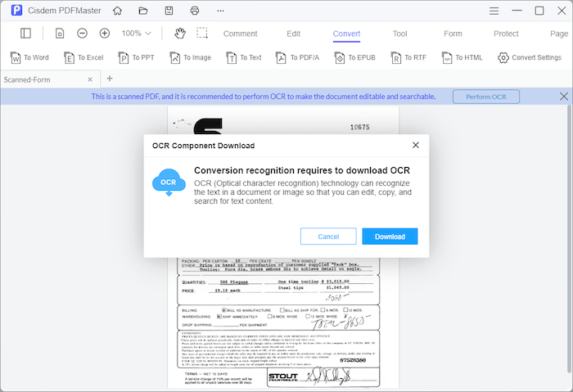573x392 pixels.
Task: Click the zoom in plus icon
Action: click(x=105, y=34)
